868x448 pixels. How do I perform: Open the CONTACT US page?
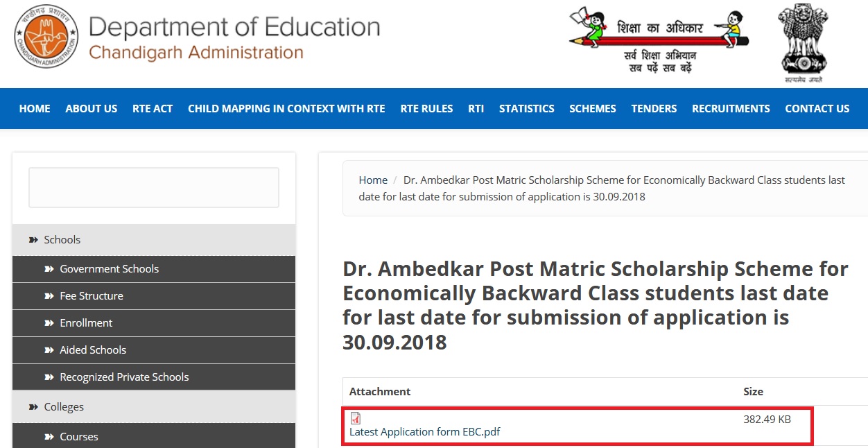[817, 109]
